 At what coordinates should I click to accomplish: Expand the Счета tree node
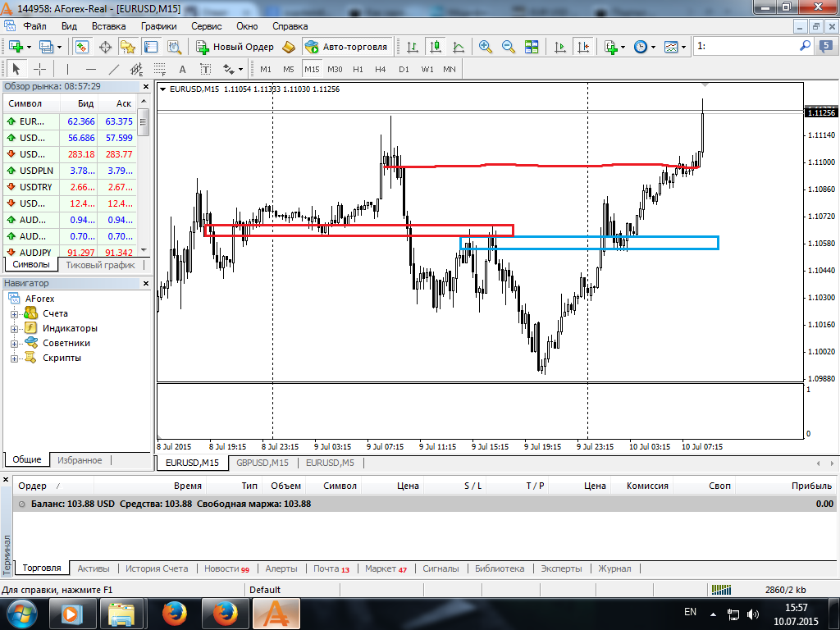point(15,314)
